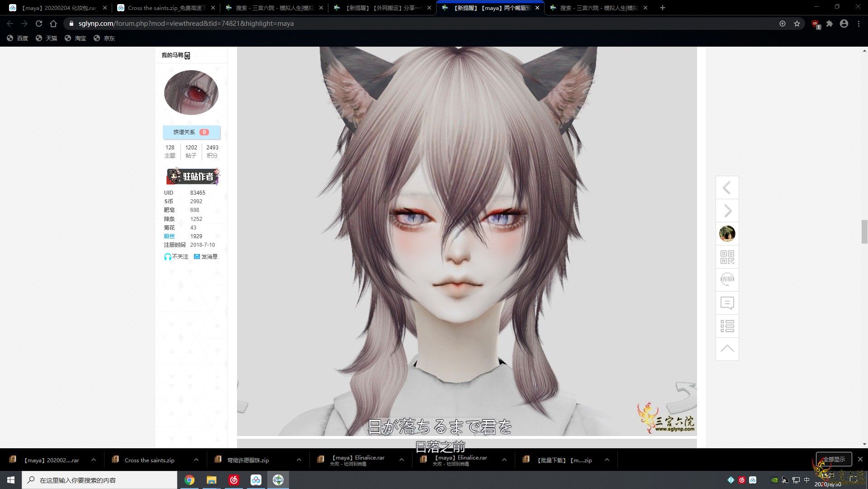Click the 我的马鸭 username link
The height and width of the screenshot is (489, 868).
[172, 55]
